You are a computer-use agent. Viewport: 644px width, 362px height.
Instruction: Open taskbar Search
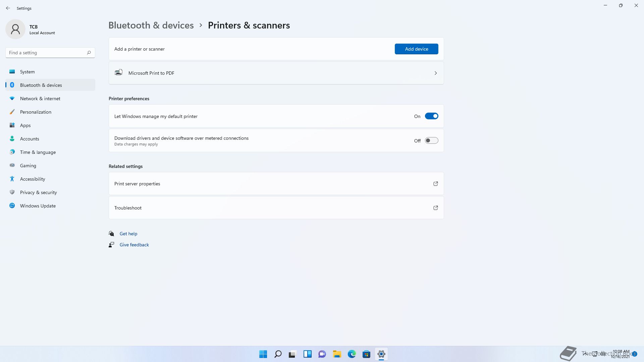[x=278, y=354]
